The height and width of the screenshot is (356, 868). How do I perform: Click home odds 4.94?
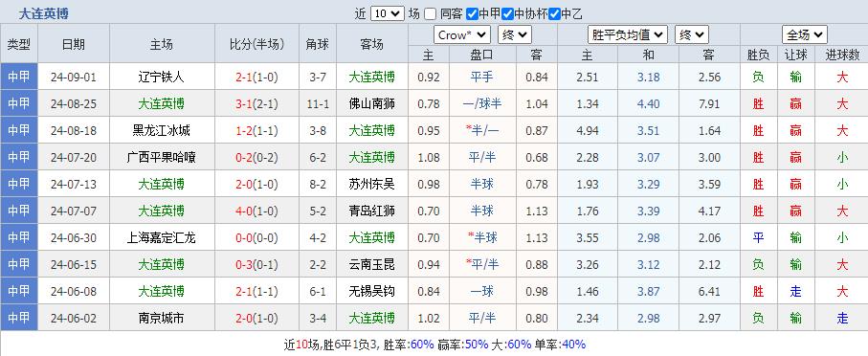tap(587, 131)
